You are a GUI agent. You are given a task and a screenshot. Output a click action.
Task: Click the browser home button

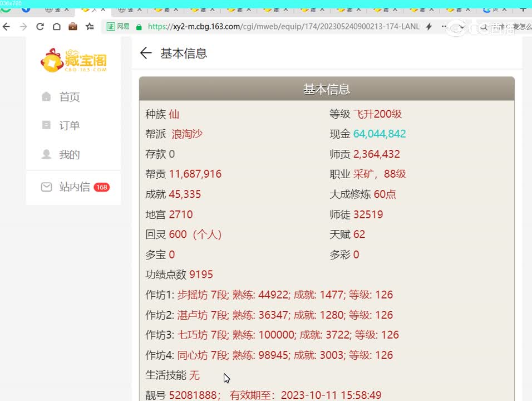pyautogui.click(x=57, y=27)
